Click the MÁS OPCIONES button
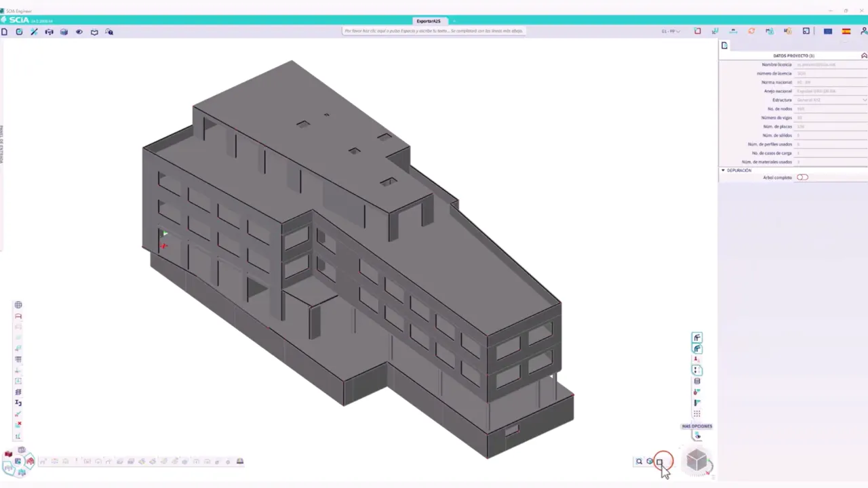The image size is (868, 488). (697, 426)
